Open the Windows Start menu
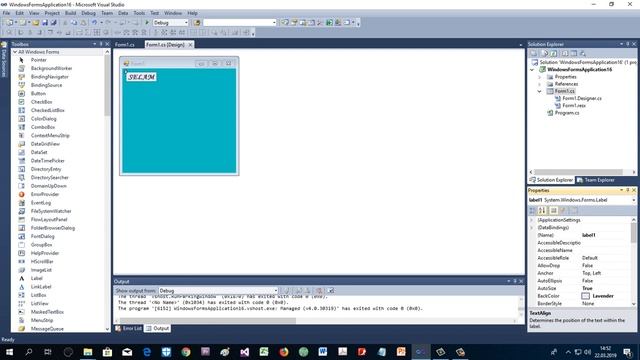 point(9,352)
